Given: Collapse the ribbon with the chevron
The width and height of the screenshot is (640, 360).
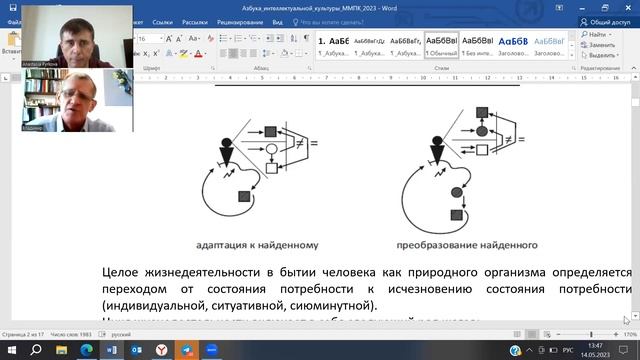Looking at the screenshot, I should [633, 68].
